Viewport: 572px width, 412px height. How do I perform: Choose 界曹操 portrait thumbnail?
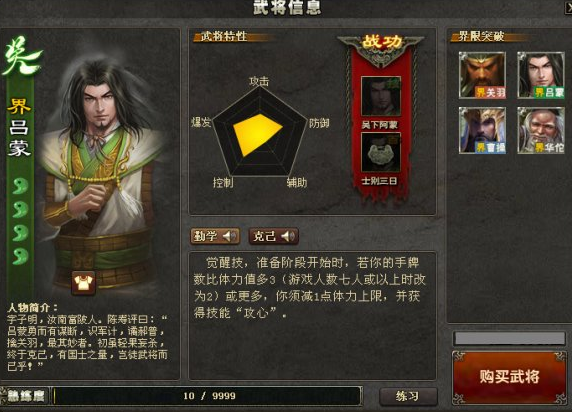pos(482,130)
